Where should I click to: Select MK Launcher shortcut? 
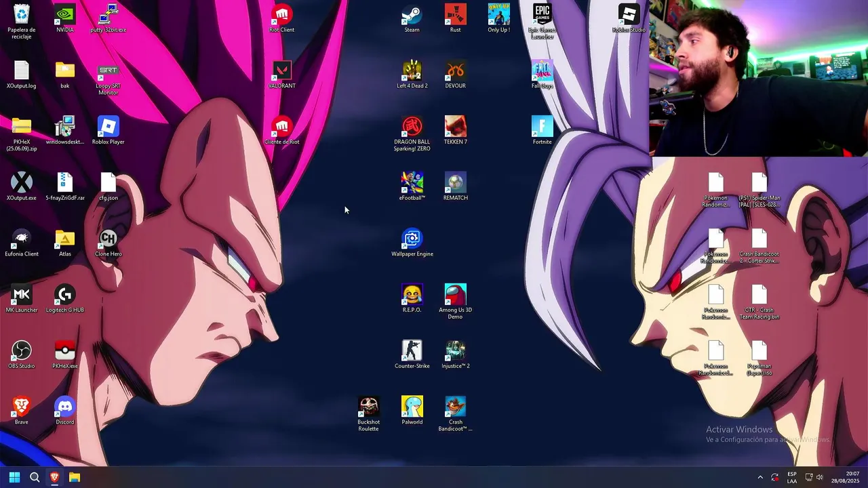[x=22, y=299]
